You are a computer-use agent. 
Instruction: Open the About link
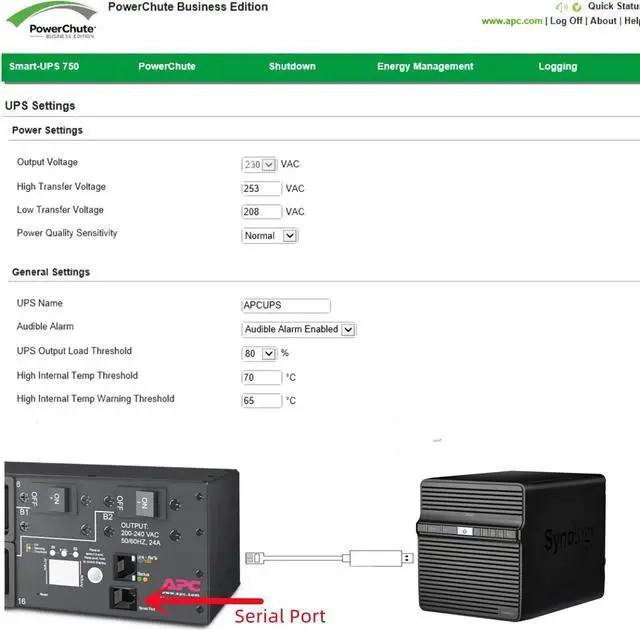[x=603, y=21]
